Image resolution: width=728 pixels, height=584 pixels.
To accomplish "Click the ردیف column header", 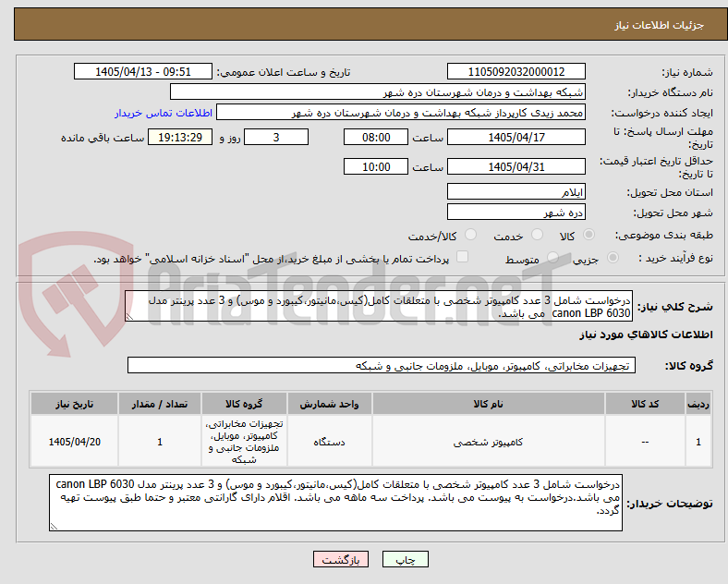I will 698,404.
